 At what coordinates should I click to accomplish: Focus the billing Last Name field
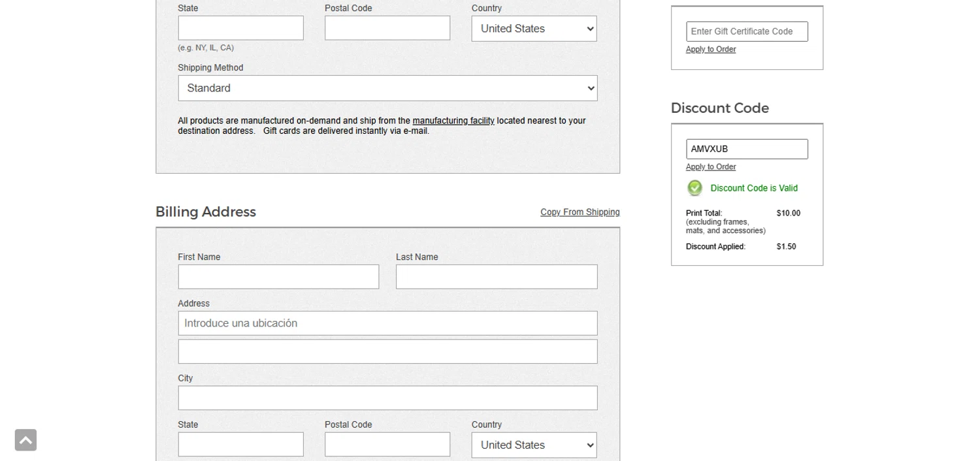pyautogui.click(x=497, y=277)
